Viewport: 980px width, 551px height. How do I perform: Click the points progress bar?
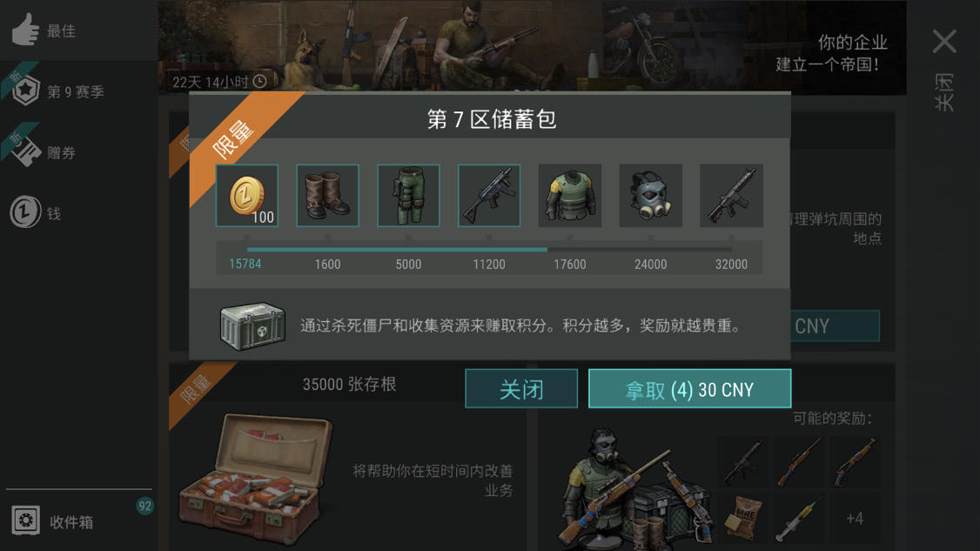pyautogui.click(x=489, y=250)
